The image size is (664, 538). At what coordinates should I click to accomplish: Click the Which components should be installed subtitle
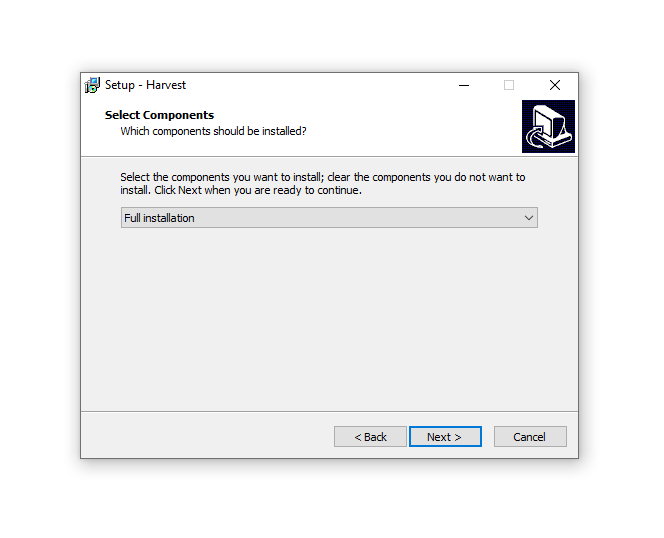coord(213,131)
